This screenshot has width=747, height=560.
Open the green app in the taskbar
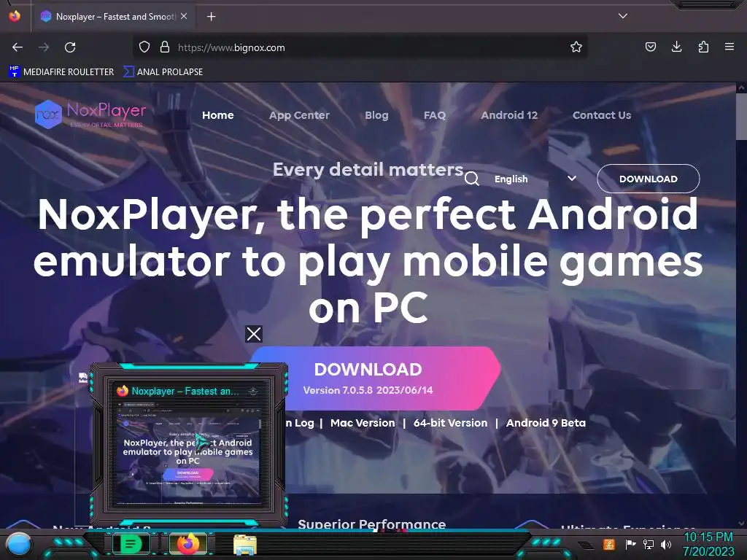click(131, 544)
